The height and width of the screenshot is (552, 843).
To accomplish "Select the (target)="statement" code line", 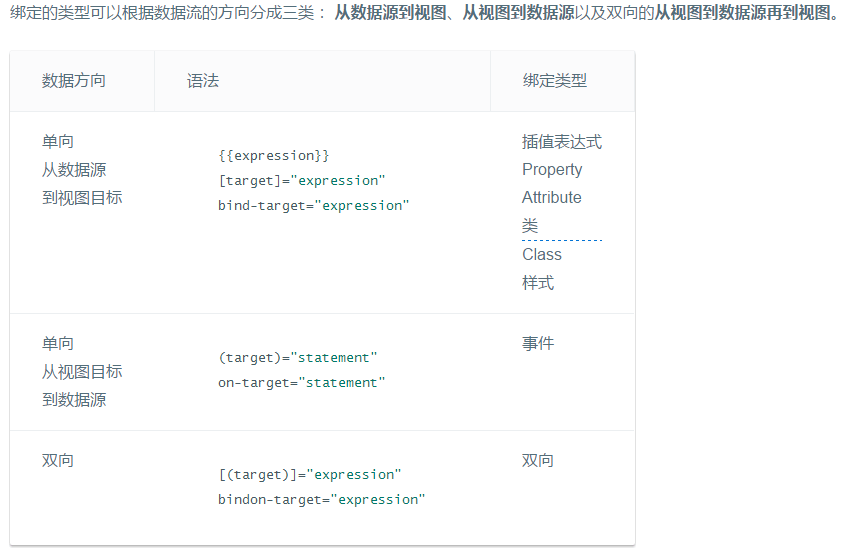I will [298, 357].
